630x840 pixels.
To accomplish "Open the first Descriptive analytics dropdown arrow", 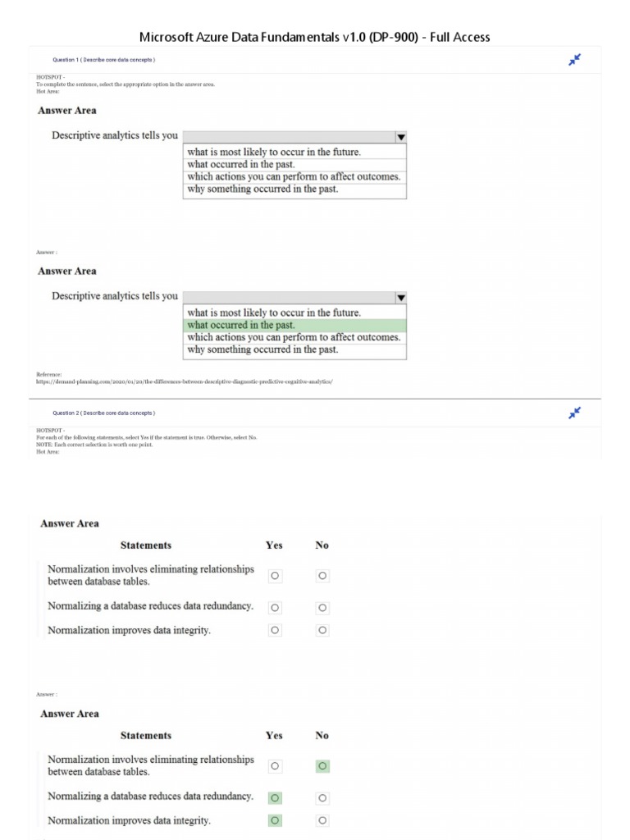I will click(x=401, y=137).
